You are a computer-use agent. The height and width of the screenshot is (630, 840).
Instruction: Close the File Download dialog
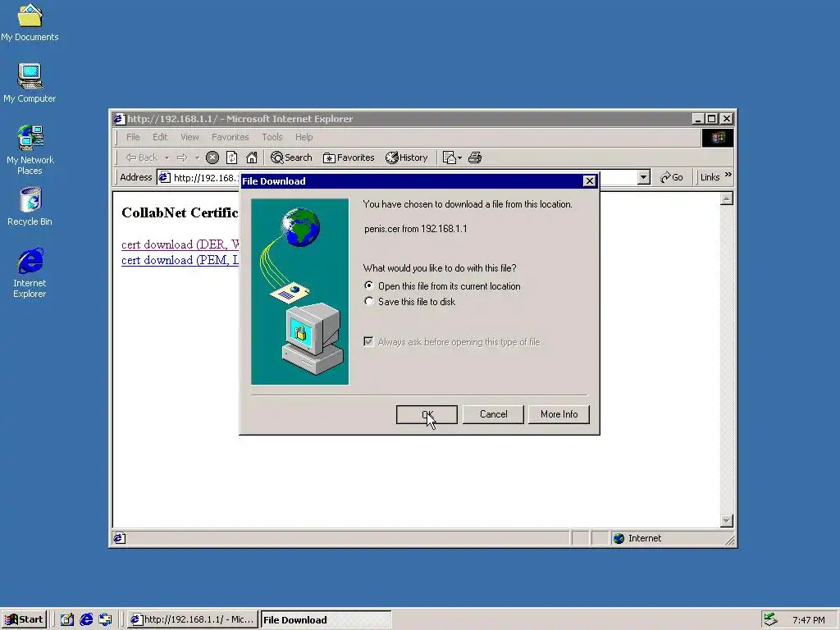click(589, 181)
